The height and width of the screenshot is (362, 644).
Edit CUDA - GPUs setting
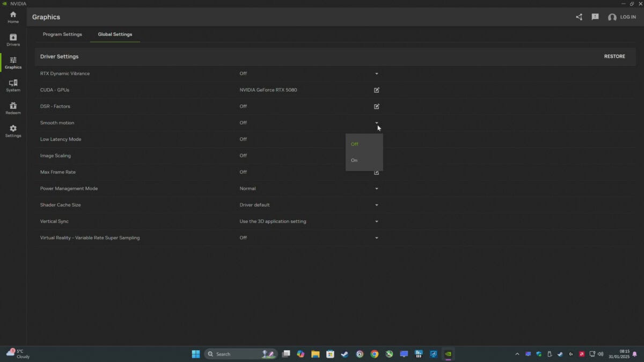click(x=377, y=90)
